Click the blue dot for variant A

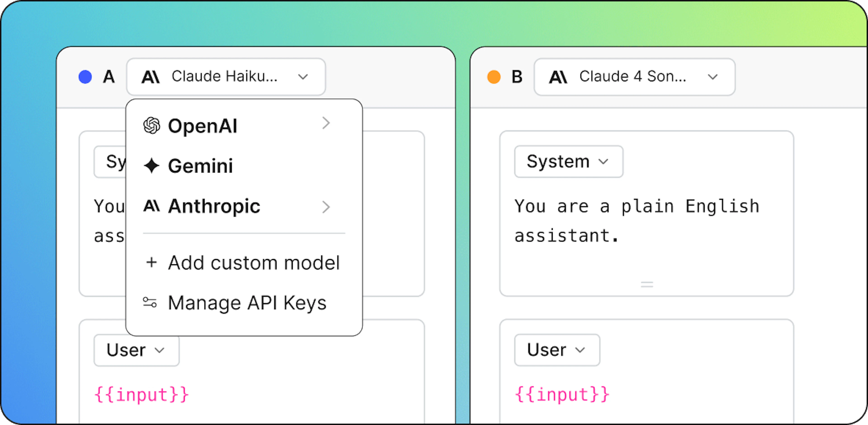[x=85, y=77]
